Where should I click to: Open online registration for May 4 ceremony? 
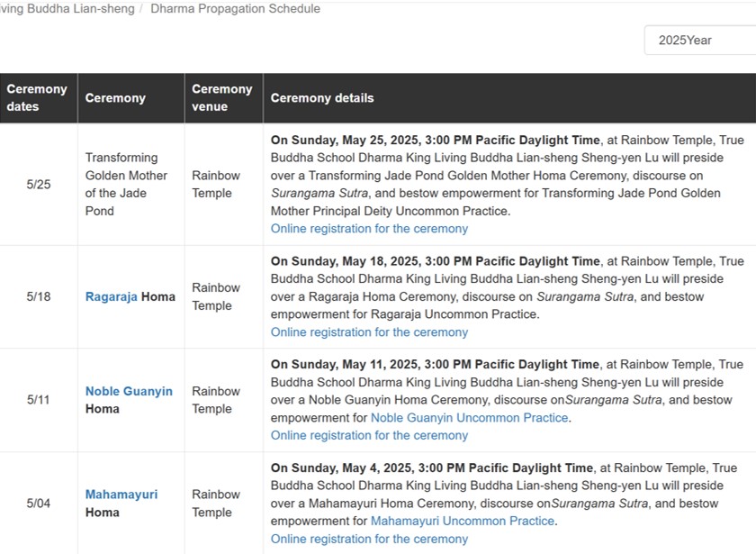(x=369, y=539)
